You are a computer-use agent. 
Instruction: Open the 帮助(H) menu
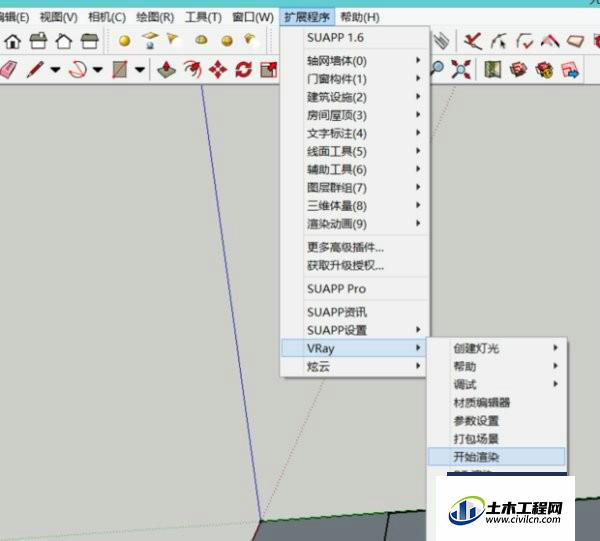[360, 17]
